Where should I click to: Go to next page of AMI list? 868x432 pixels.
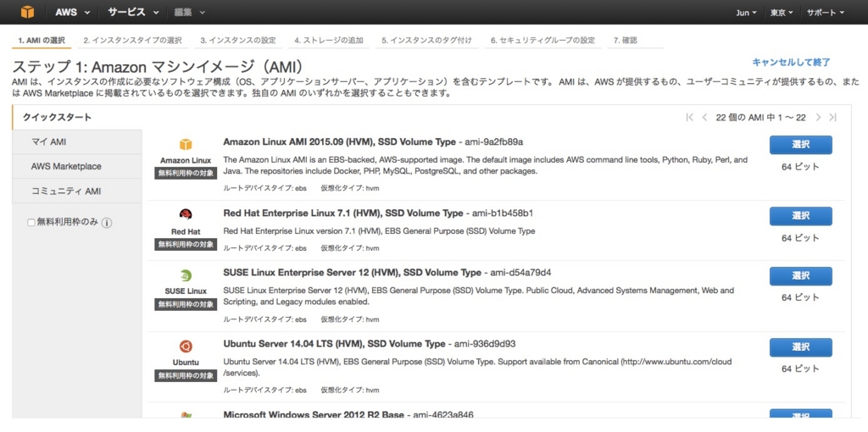point(818,117)
